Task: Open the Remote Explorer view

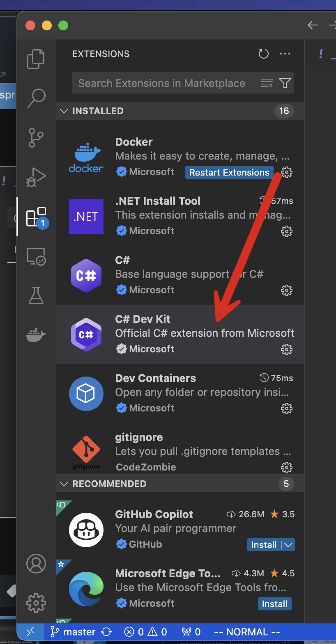Action: pos(36,256)
